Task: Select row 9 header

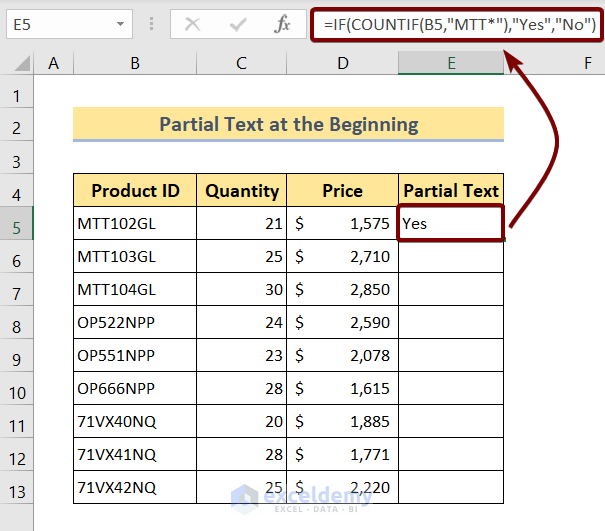Action: click(16, 358)
